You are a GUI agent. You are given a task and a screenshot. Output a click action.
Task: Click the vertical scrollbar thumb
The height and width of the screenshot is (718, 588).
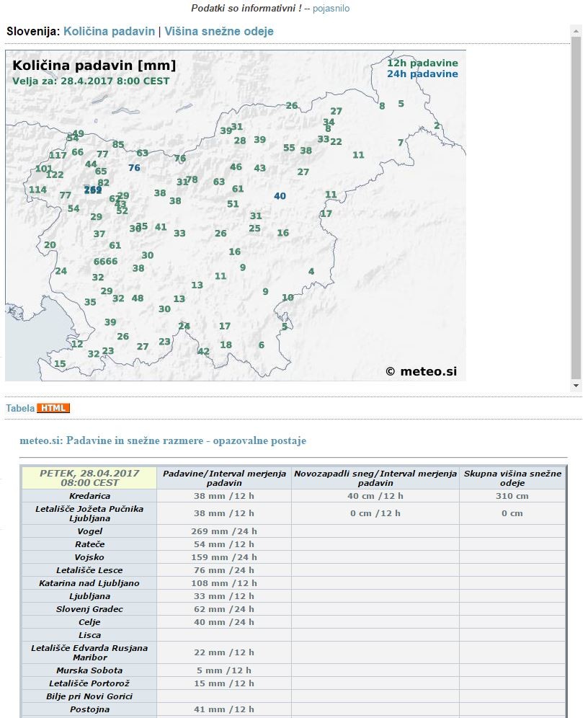(x=576, y=208)
